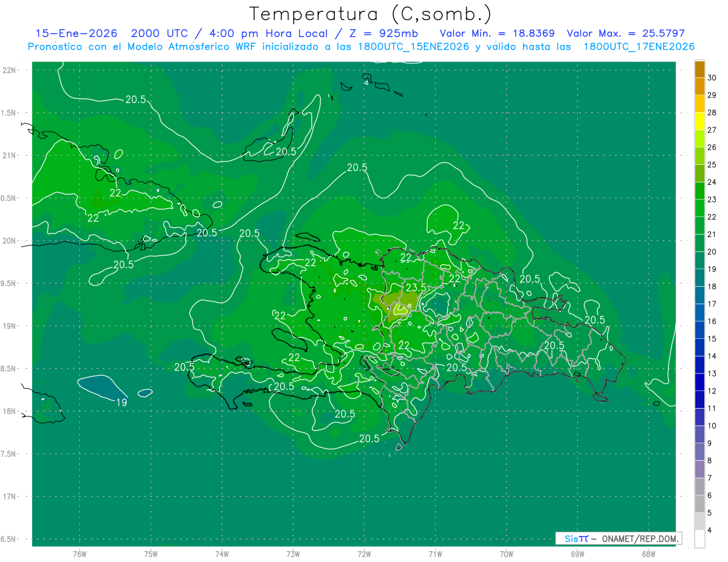
Task: Click the 68W longitude axis label
Action: 648,554
